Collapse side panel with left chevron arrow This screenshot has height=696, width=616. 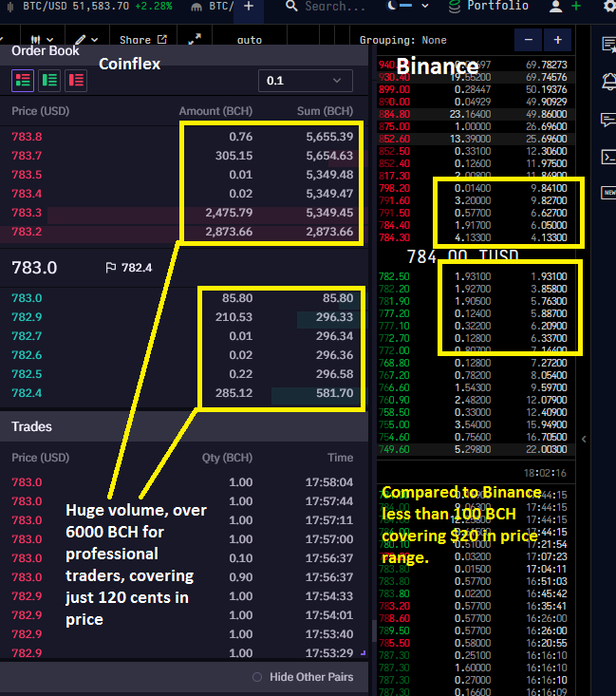point(584,439)
